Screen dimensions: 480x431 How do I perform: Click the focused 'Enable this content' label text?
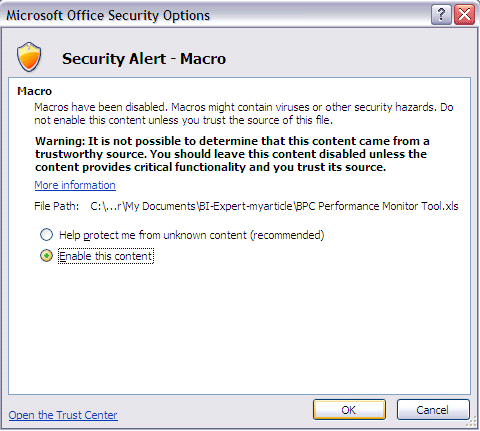pos(106,256)
